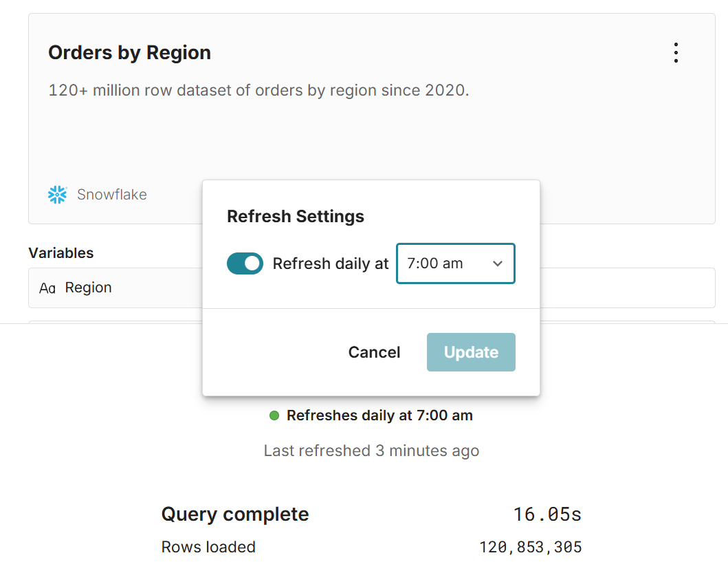Click the Query complete heading

pyautogui.click(x=234, y=514)
